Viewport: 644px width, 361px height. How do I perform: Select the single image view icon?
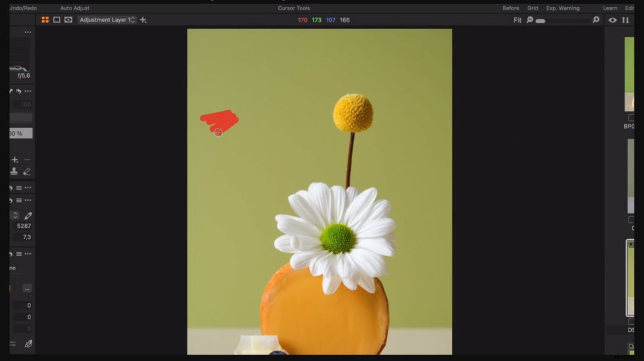tap(57, 20)
